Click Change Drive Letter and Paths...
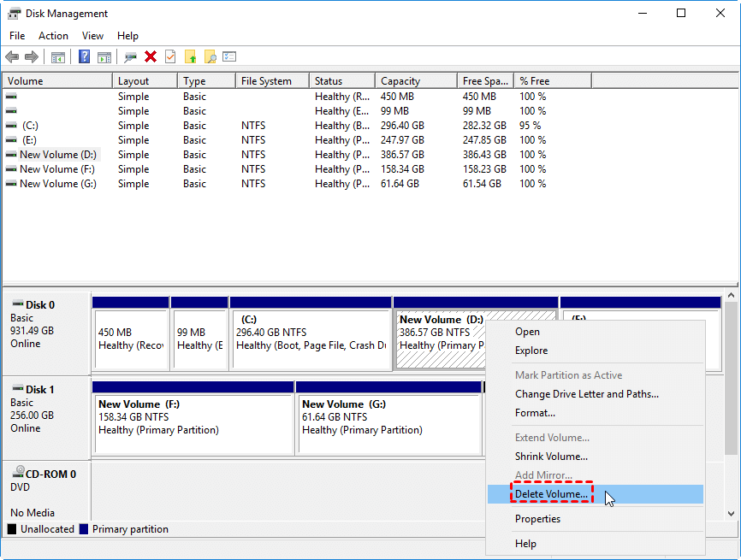This screenshot has width=741, height=560. 586,394
